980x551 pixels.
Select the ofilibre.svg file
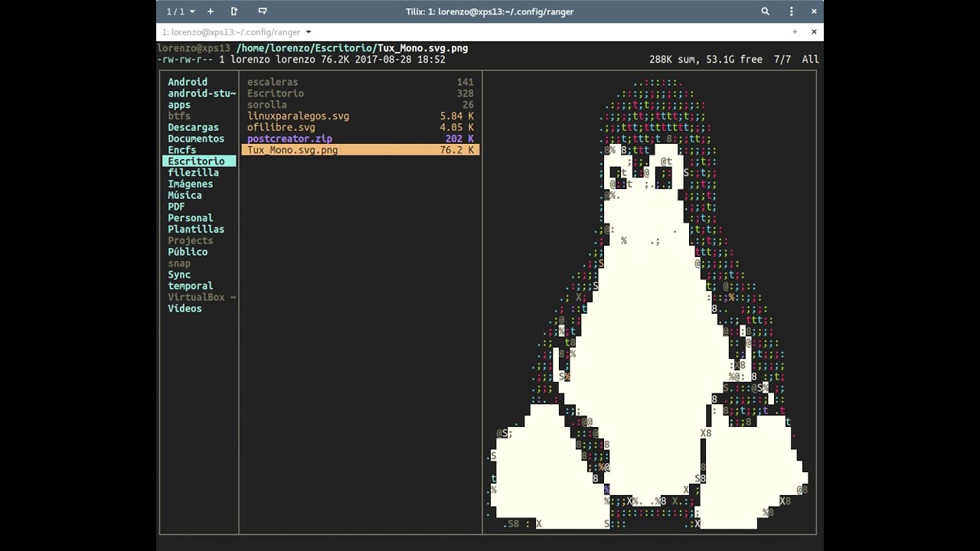click(x=361, y=127)
